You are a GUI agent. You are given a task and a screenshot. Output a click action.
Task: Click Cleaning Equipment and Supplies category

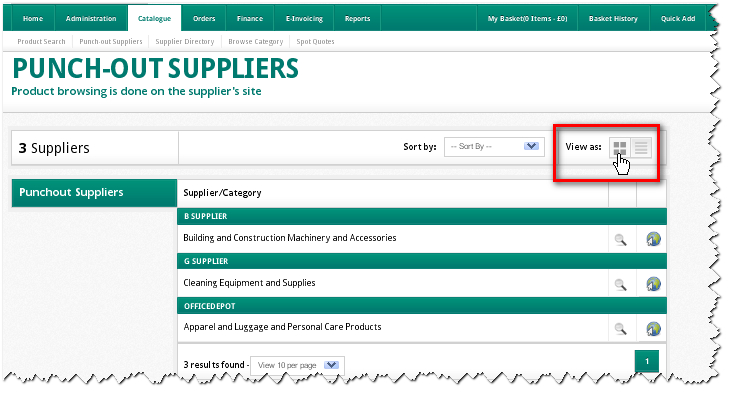249,283
